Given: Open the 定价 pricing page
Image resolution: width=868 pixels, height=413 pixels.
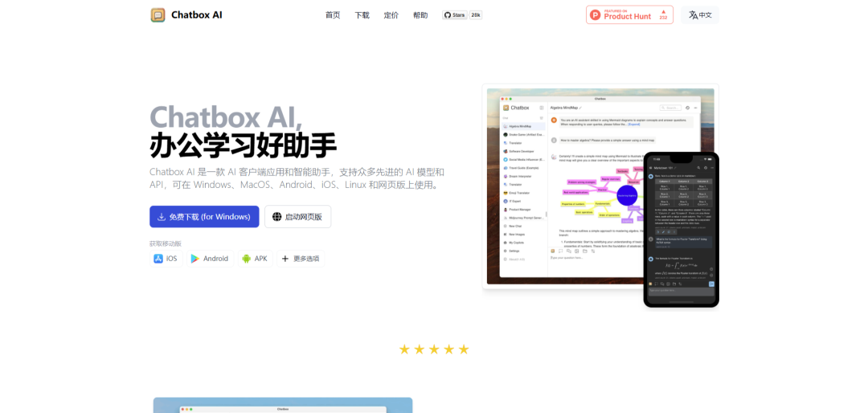Looking at the screenshot, I should (x=391, y=15).
